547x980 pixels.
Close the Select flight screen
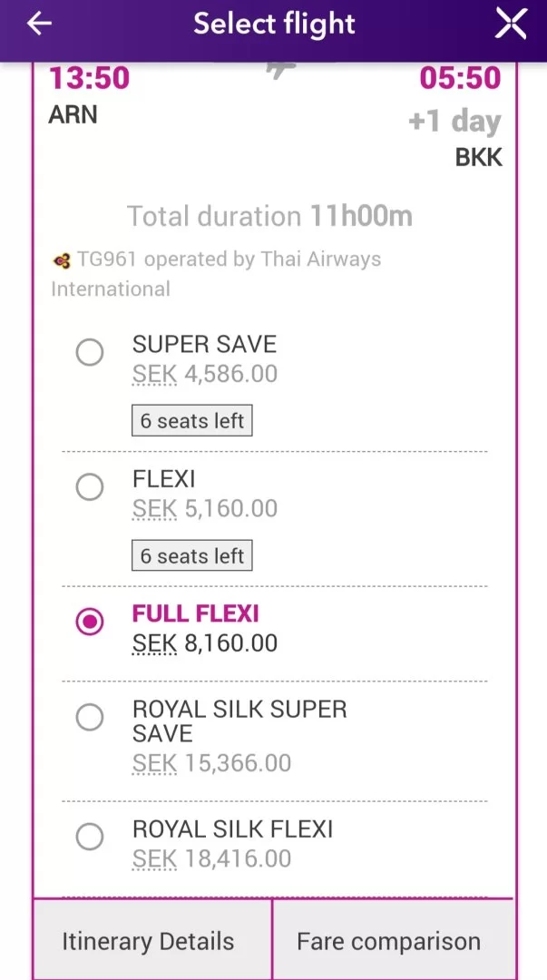click(x=511, y=24)
